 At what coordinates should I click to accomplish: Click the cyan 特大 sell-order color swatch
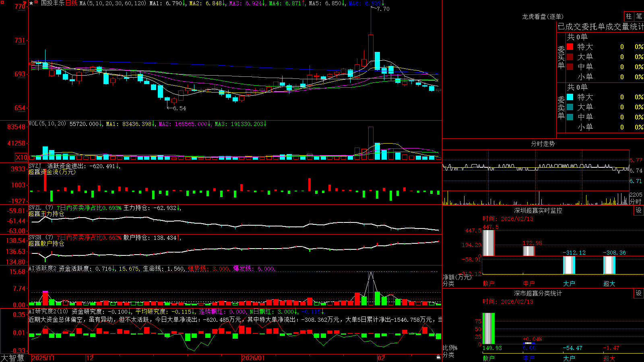click(570, 97)
